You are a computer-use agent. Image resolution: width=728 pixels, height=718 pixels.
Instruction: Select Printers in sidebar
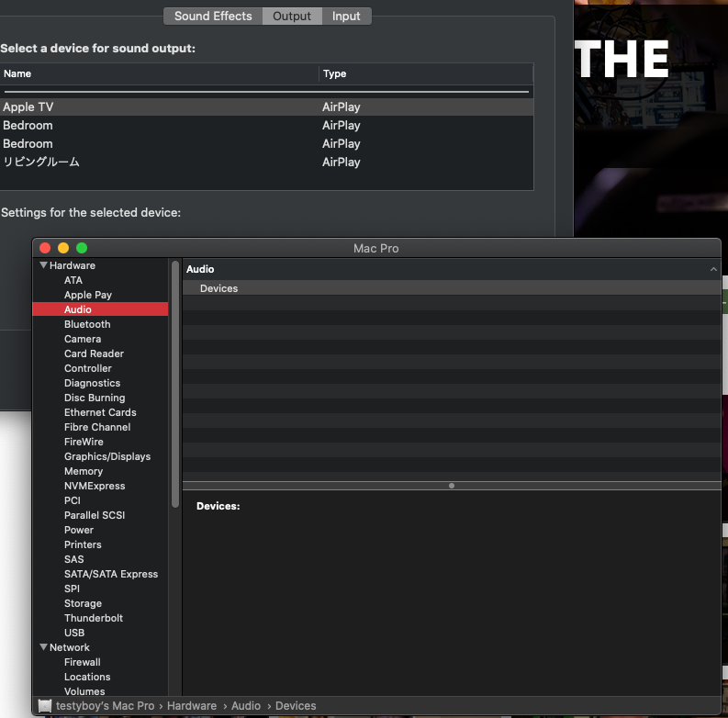click(x=83, y=544)
